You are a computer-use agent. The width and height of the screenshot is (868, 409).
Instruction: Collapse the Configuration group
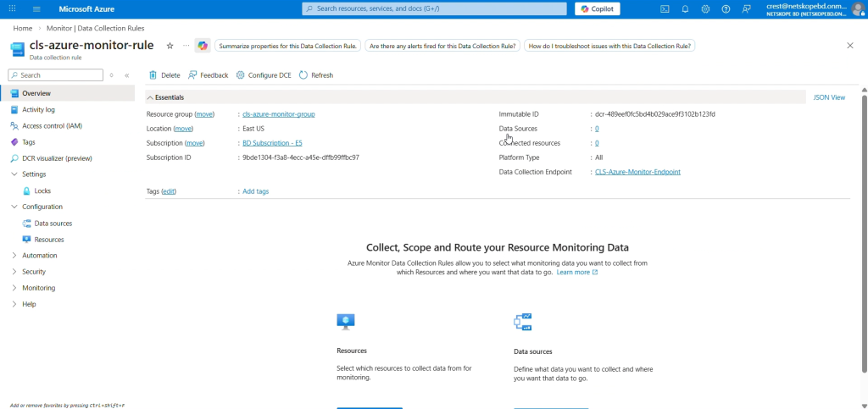(x=14, y=207)
